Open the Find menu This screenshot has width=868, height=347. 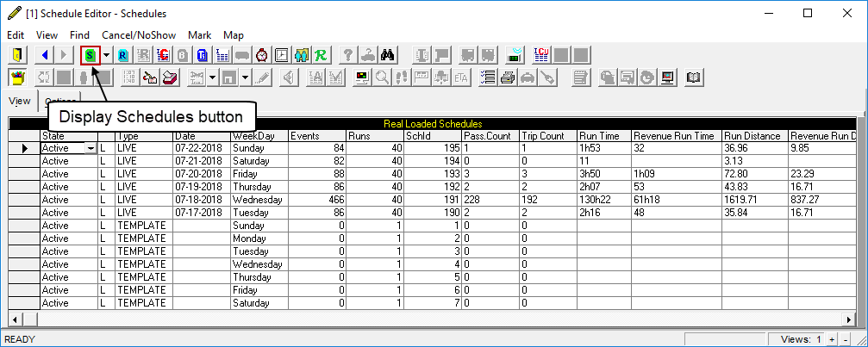coord(79,34)
